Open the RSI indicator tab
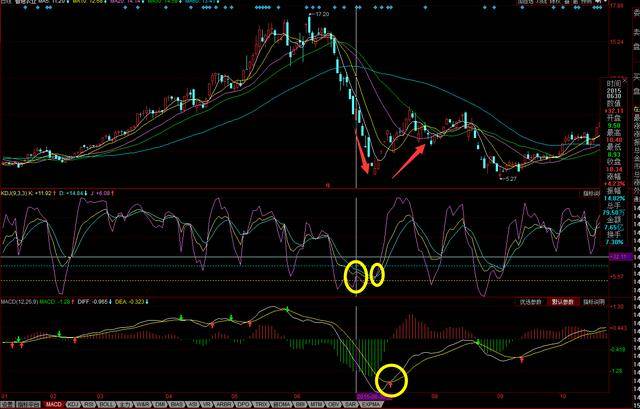Viewport: 640px width, 409px height. [x=89, y=405]
